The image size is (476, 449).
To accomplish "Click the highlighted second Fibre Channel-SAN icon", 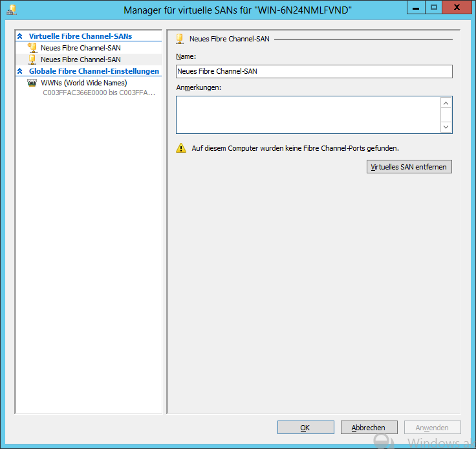I will click(x=32, y=60).
